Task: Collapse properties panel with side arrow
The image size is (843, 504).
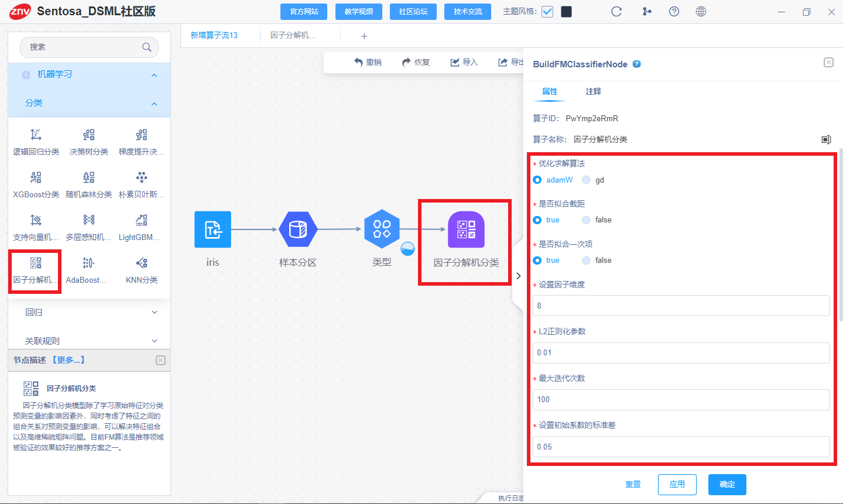Action: pyautogui.click(x=518, y=276)
